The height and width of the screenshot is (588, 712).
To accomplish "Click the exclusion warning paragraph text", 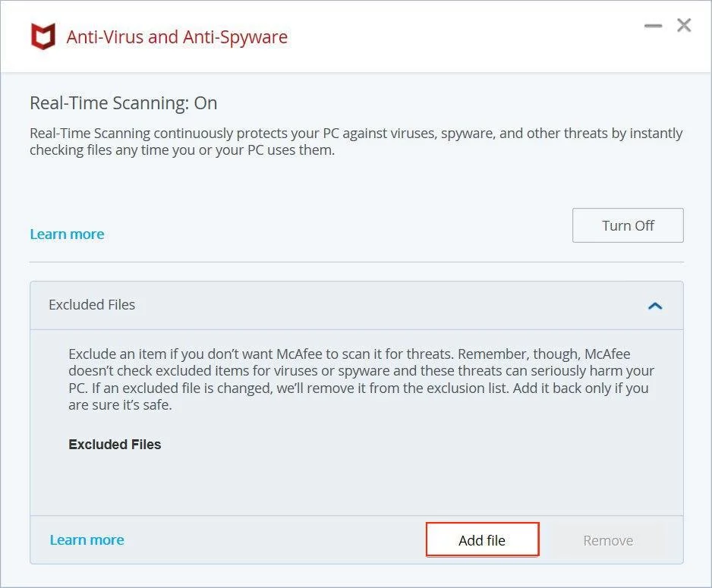I will point(361,379).
